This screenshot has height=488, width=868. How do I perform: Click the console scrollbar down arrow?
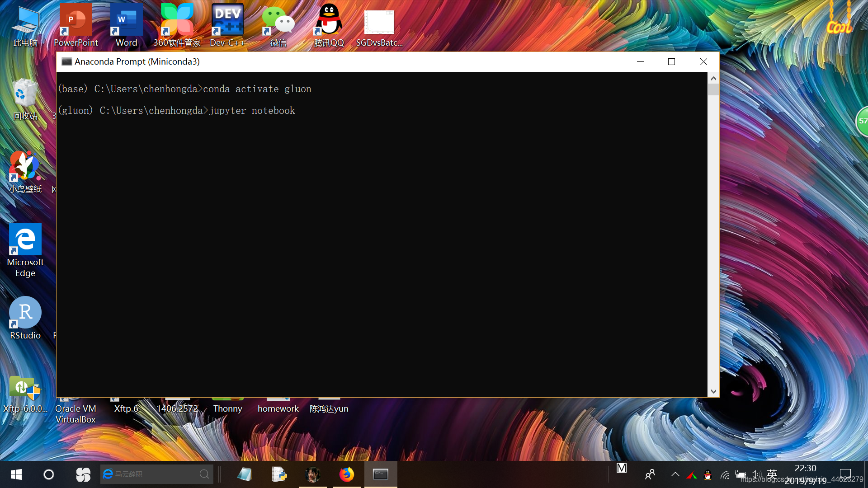[713, 392]
